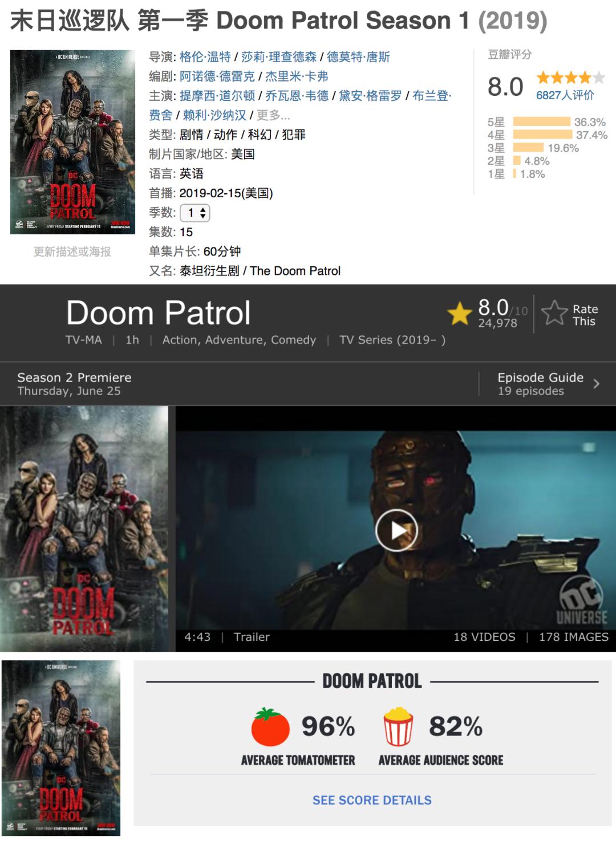Click the Douban five-star rating graphic

tap(570, 78)
